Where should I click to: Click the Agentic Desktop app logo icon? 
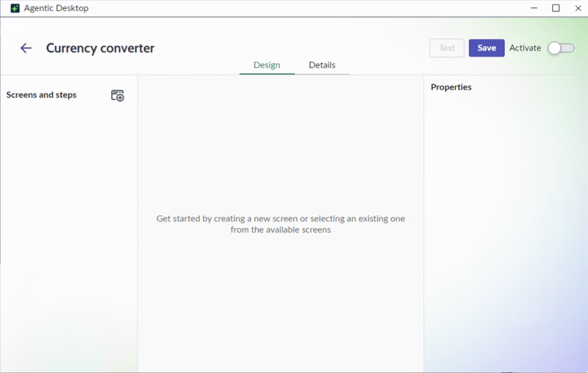click(x=15, y=8)
